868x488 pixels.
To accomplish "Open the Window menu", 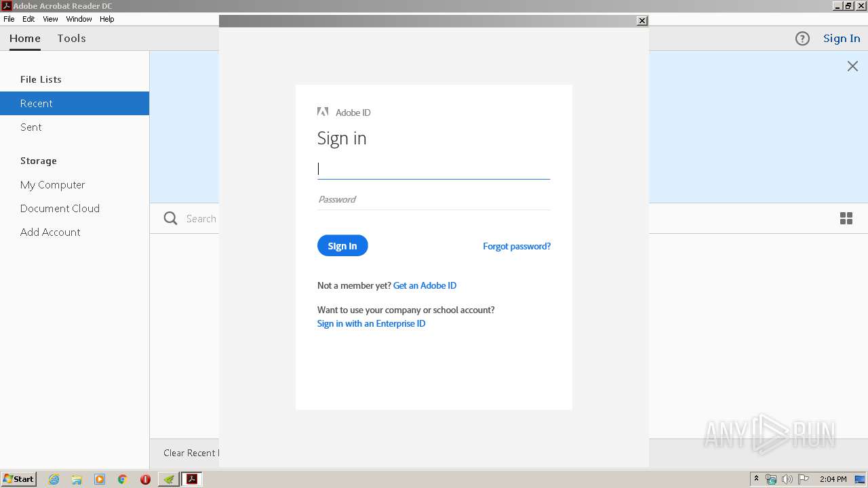I will (79, 19).
